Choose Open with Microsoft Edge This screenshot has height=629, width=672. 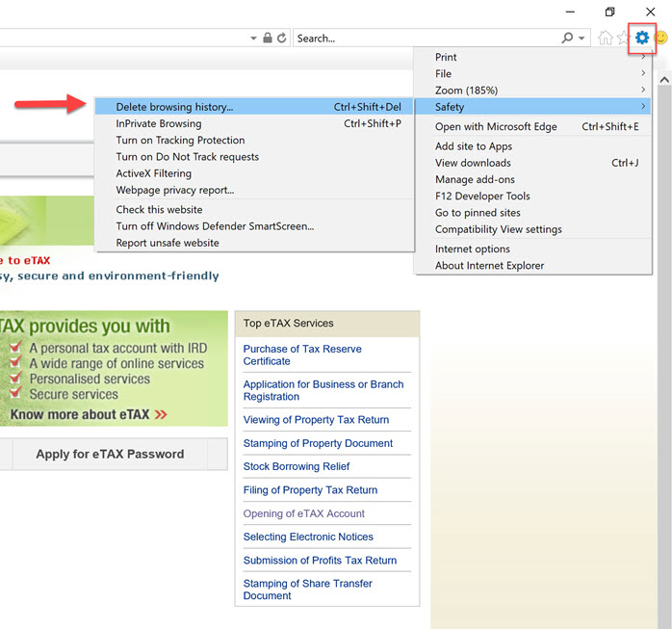click(x=533, y=126)
